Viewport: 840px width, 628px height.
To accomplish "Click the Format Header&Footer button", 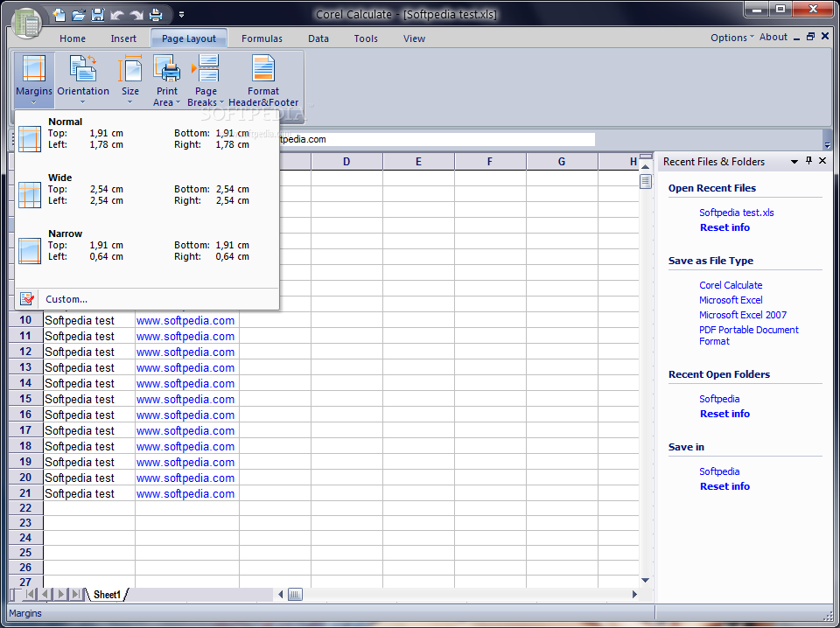I will [x=263, y=80].
